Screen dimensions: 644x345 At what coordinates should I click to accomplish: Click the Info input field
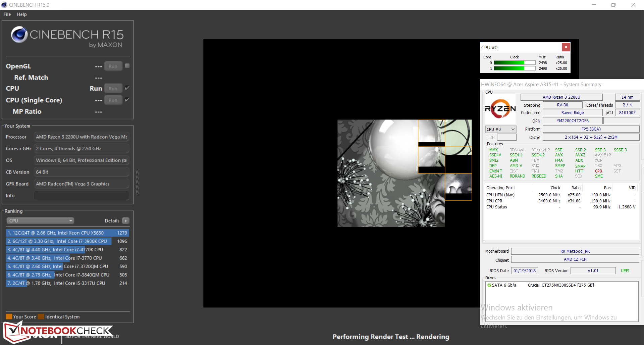(x=82, y=195)
